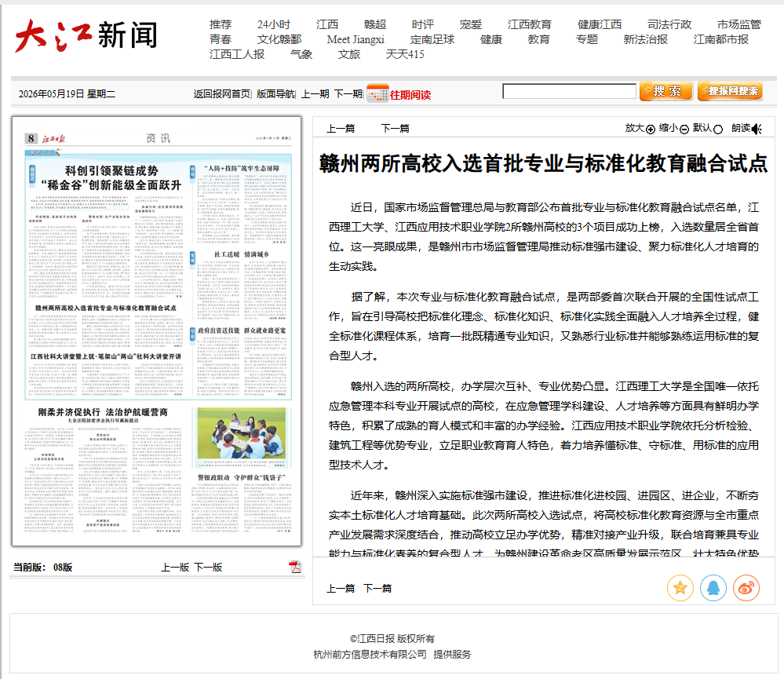Click 刚柔并济促执行 headline in page thumbnail
Screen dimensions: 784x679
coord(103,412)
